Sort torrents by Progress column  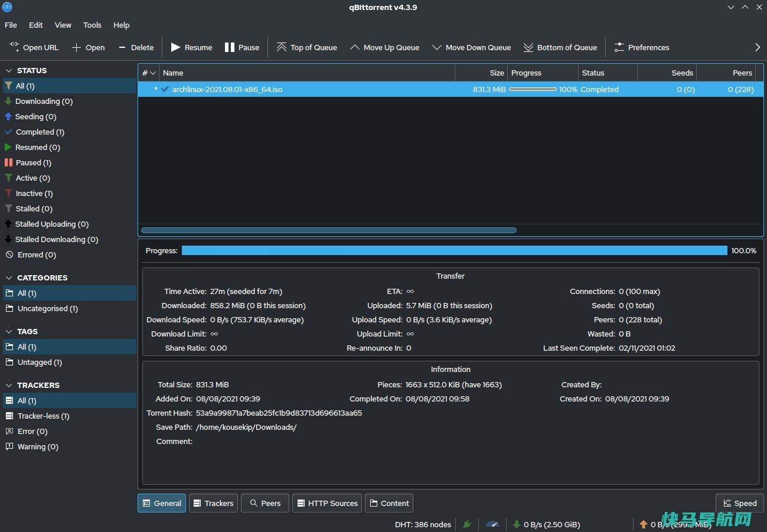click(543, 73)
